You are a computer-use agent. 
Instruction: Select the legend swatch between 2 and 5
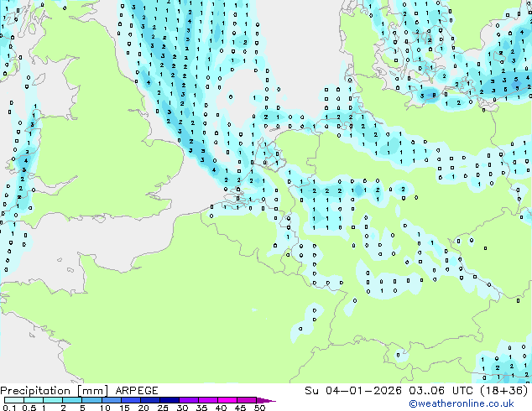(x=72, y=400)
